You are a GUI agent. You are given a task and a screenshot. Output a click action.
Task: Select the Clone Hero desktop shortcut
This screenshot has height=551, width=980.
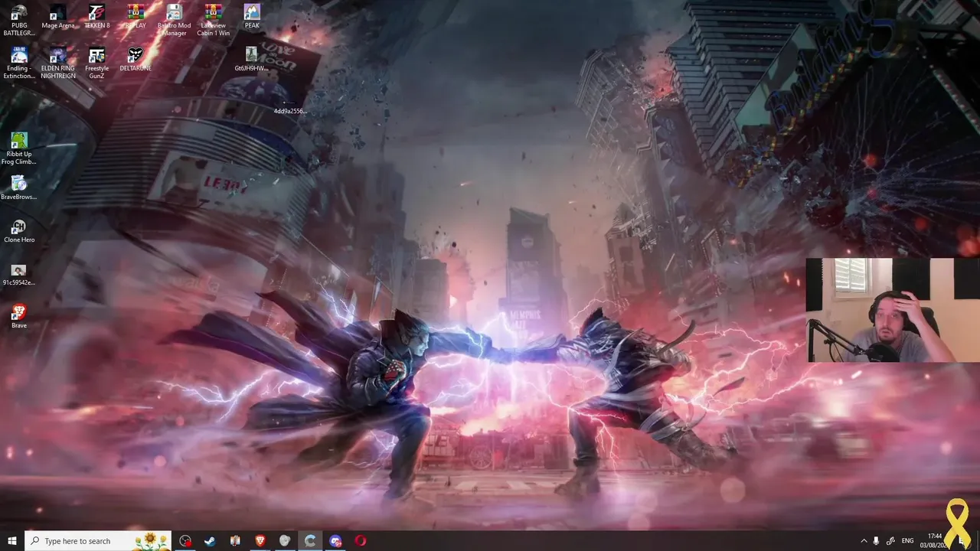(x=19, y=231)
